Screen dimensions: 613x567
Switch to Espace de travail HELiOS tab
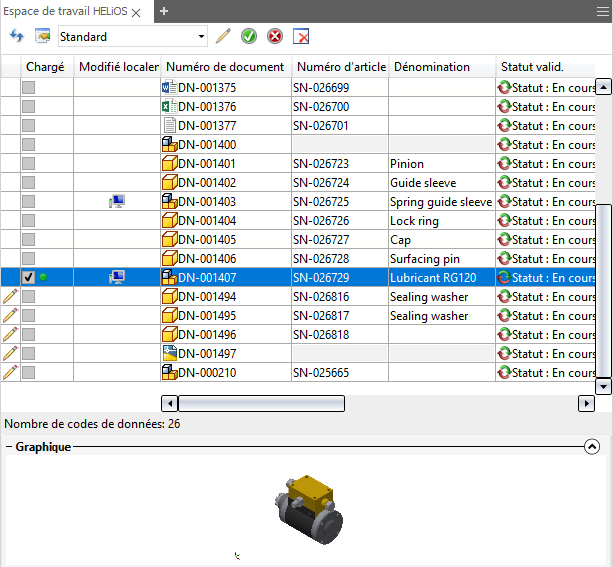[x=65, y=11]
